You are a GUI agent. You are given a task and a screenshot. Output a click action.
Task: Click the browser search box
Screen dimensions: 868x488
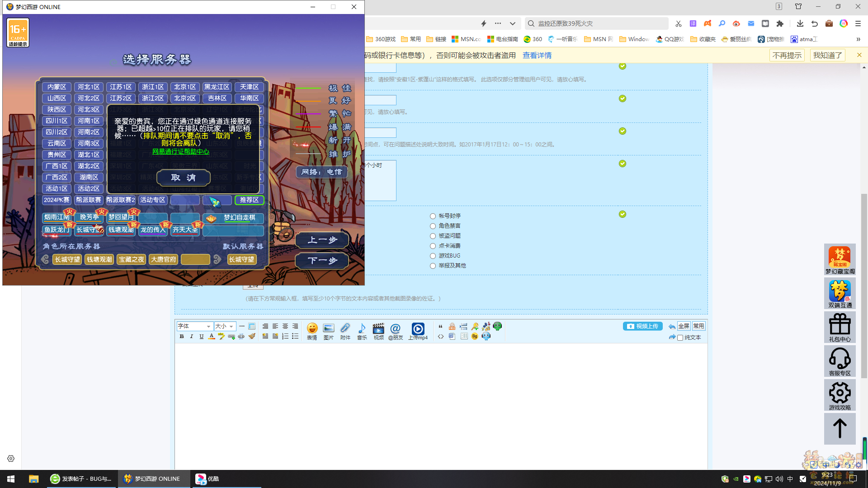click(597, 23)
